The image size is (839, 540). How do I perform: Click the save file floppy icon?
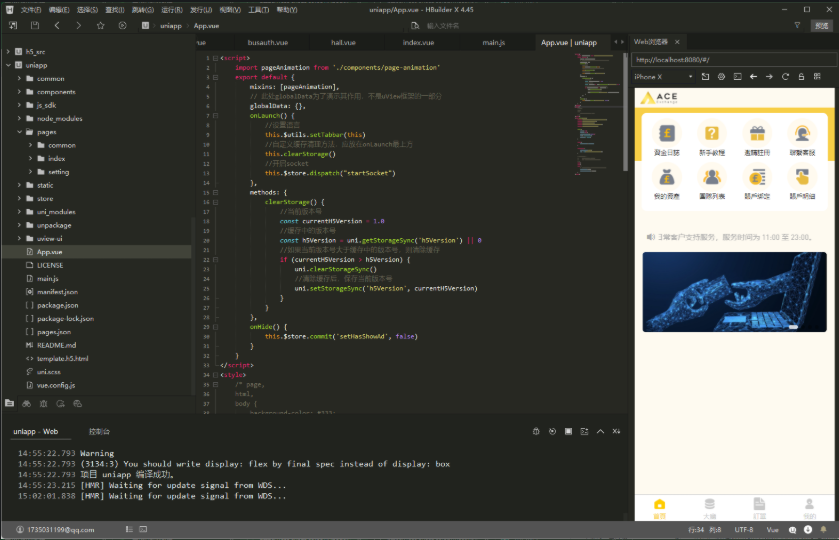35,25
